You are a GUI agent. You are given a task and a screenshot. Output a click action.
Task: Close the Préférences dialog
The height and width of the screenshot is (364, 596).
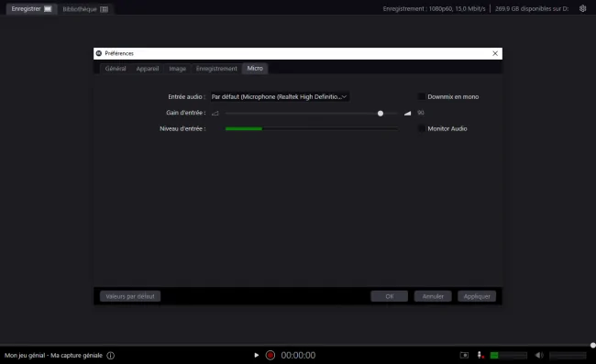point(495,53)
